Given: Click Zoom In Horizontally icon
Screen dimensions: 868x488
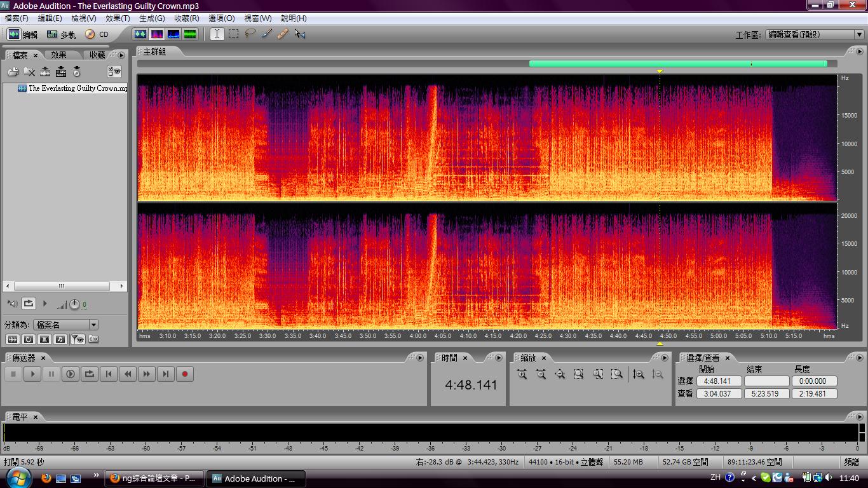Looking at the screenshot, I should coord(522,374).
